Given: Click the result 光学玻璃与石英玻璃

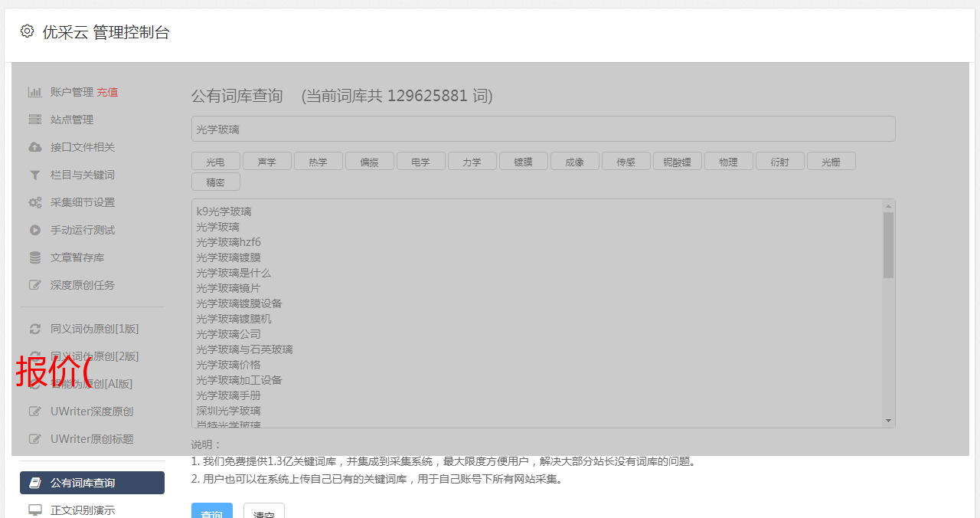Looking at the screenshot, I should click(x=244, y=349).
